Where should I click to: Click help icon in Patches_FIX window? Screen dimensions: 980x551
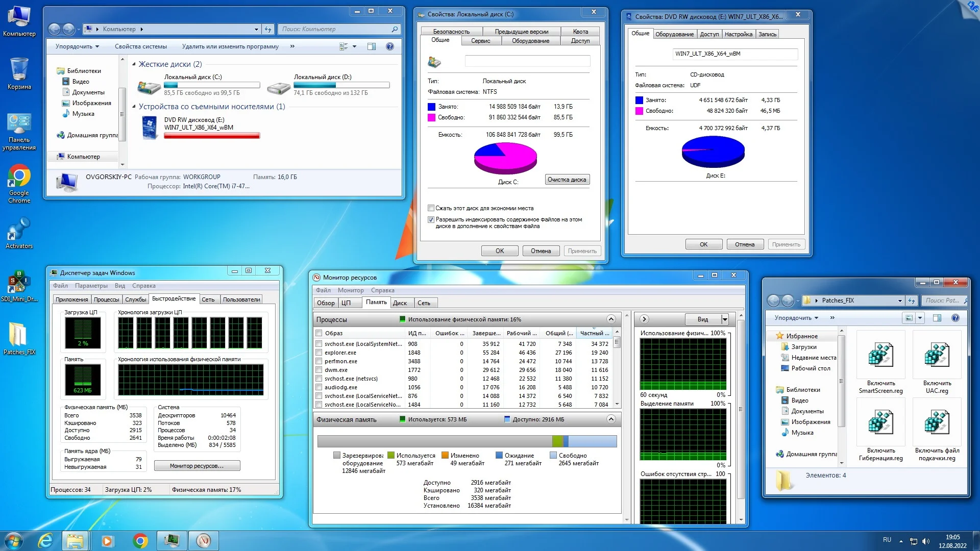coord(955,318)
